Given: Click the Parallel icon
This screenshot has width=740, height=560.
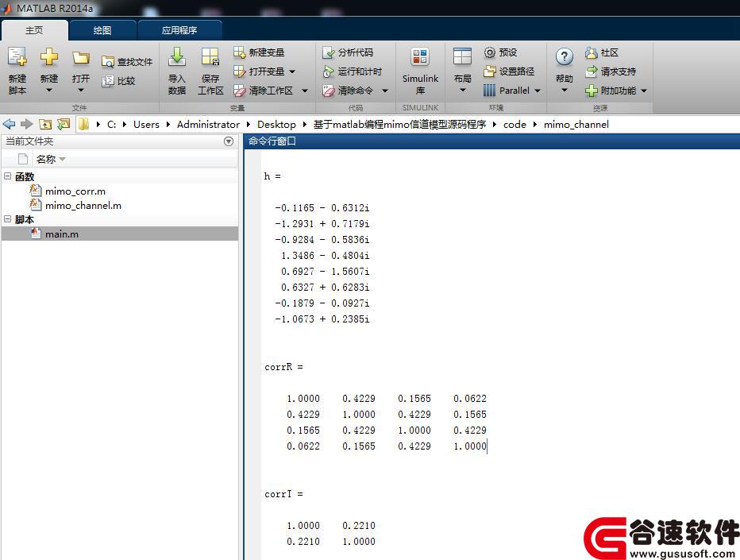Looking at the screenshot, I should [x=490, y=91].
